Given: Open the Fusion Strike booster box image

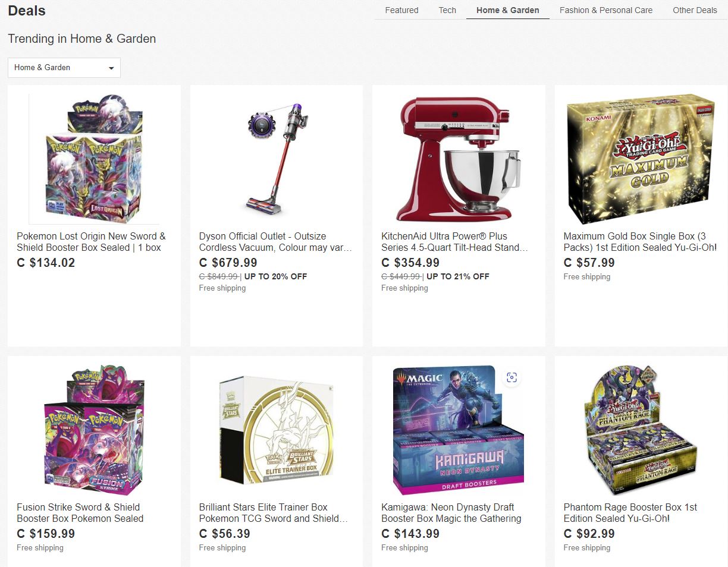Looking at the screenshot, I should pyautogui.click(x=94, y=430).
